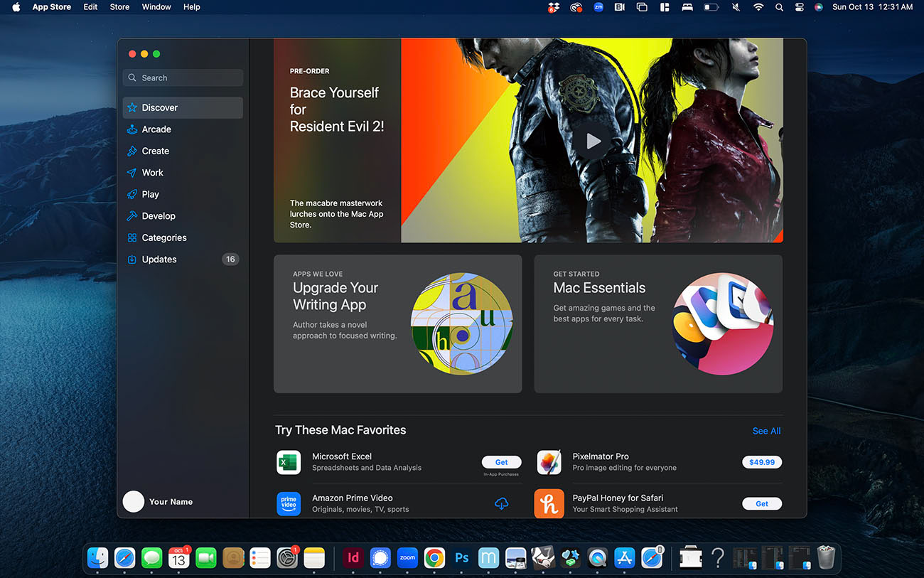Download Amazon Prime Video via cloud icon
Viewport: 924px width, 578px height.
click(501, 503)
